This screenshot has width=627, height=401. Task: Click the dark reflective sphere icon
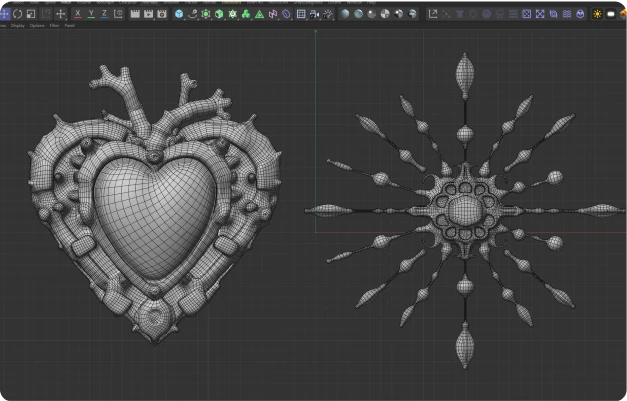399,14
